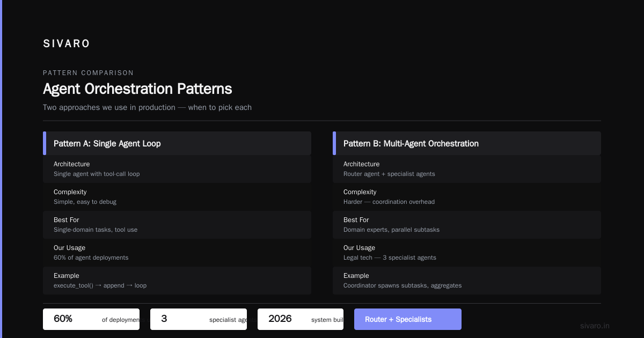Viewport: 644px width, 338px height.
Task: Click 'Domain experts, parallel subtasks' text
Action: (x=391, y=230)
